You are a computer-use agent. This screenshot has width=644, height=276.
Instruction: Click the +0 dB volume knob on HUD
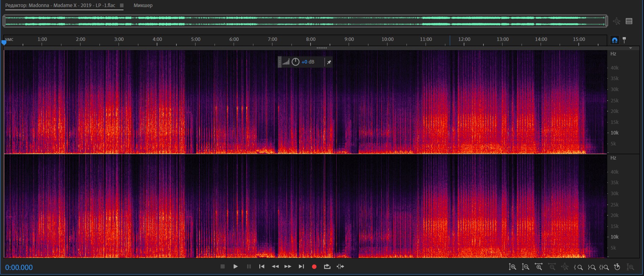pyautogui.click(x=295, y=62)
